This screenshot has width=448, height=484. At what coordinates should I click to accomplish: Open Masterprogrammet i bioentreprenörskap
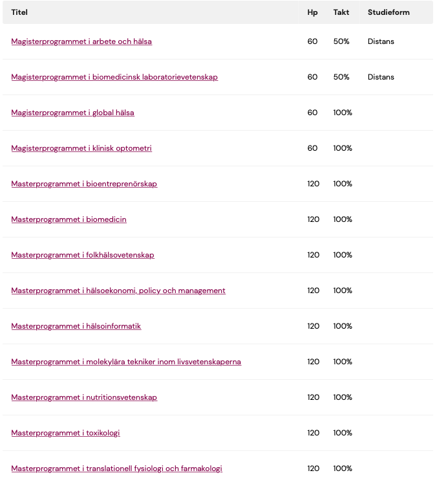pos(84,184)
